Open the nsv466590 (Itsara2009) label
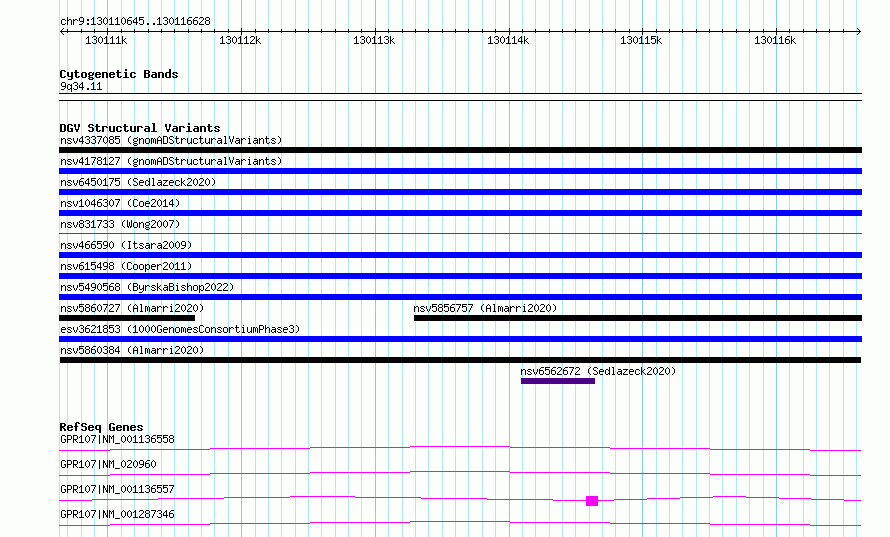 pyautogui.click(x=126, y=245)
